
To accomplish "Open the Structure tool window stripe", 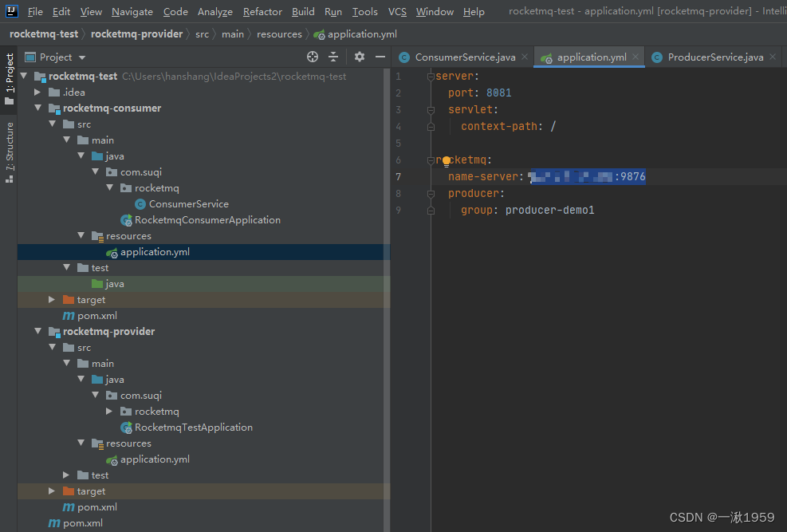I will tap(9, 152).
